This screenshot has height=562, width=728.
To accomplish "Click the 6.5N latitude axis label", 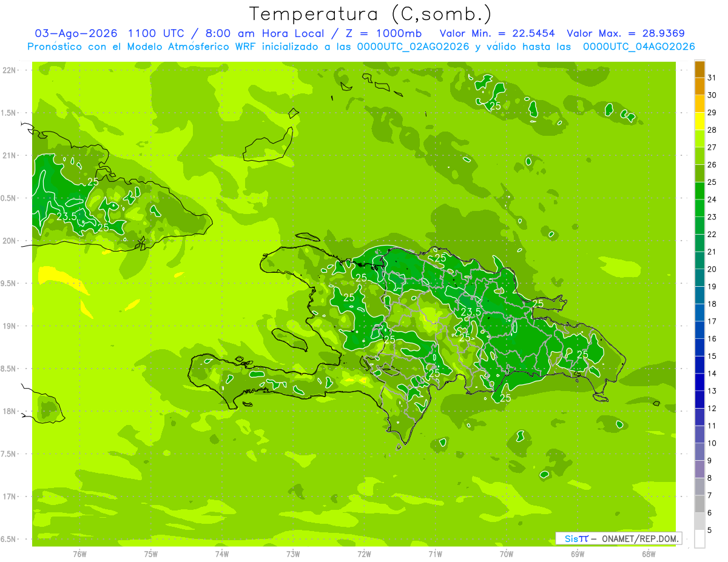I will pyautogui.click(x=9, y=539).
